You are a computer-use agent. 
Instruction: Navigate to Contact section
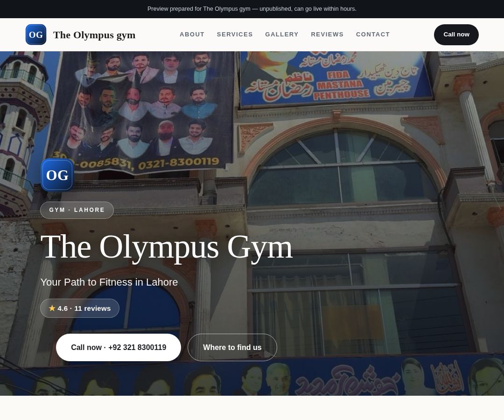[373, 35]
